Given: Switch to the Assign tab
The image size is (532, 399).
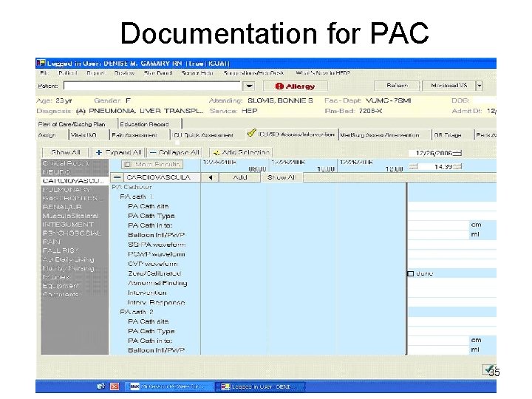Looking at the screenshot, I should click(x=52, y=135).
